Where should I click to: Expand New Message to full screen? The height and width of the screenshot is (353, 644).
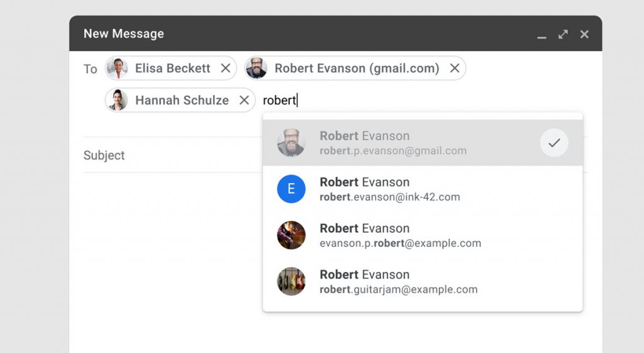tap(563, 34)
